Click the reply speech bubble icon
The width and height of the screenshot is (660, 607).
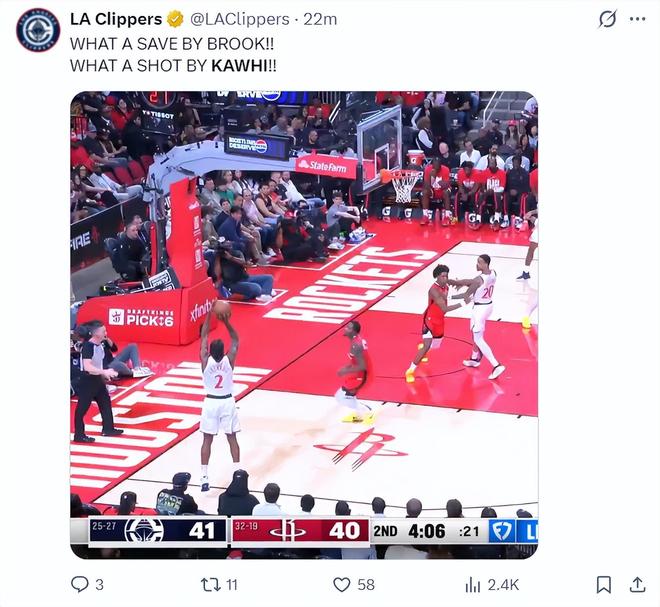tap(80, 584)
